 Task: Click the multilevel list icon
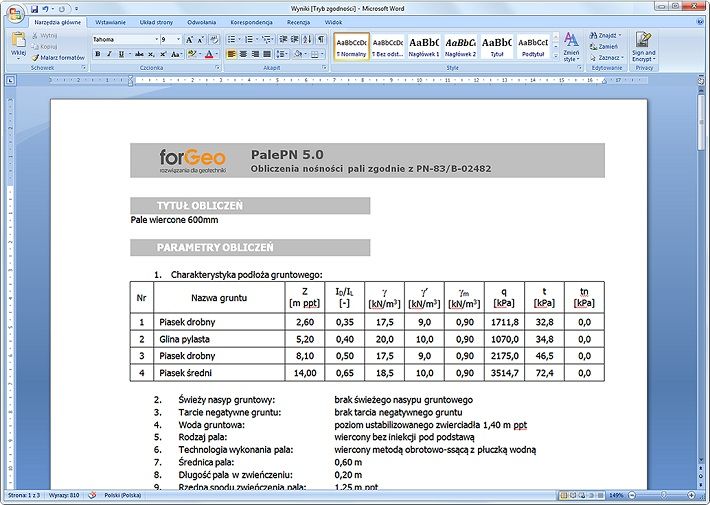(266, 39)
